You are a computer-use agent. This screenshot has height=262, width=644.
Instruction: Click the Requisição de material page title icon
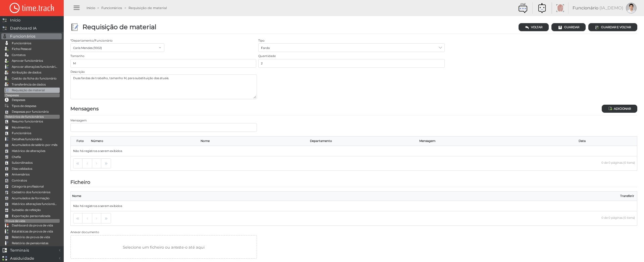coord(74,27)
